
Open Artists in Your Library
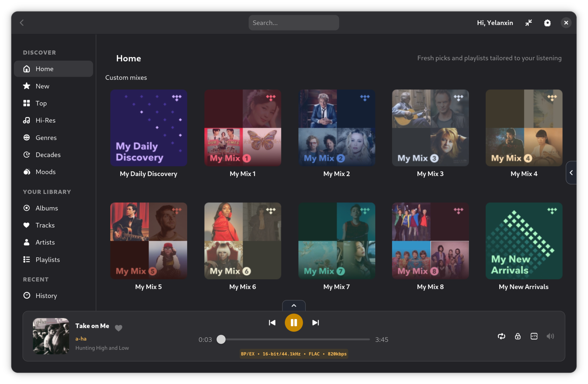click(x=54, y=242)
